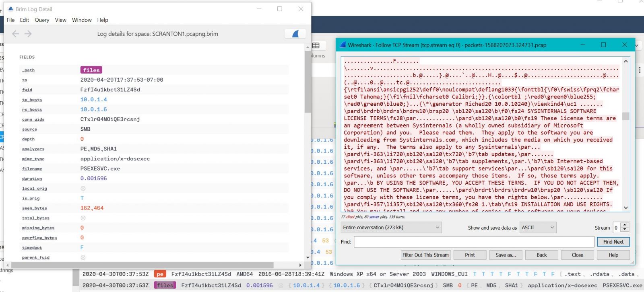644x292 pixels.
Task: Click the pe tag in the bottom log row
Action: (x=160, y=274)
